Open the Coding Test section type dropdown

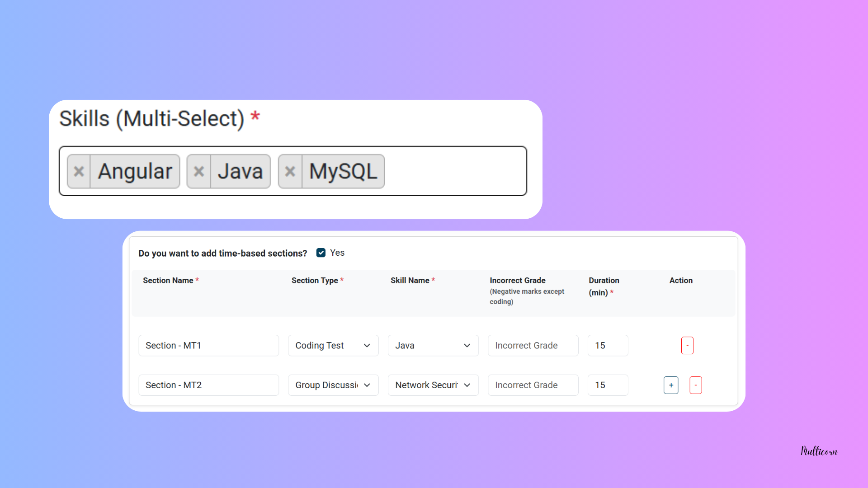pos(333,346)
